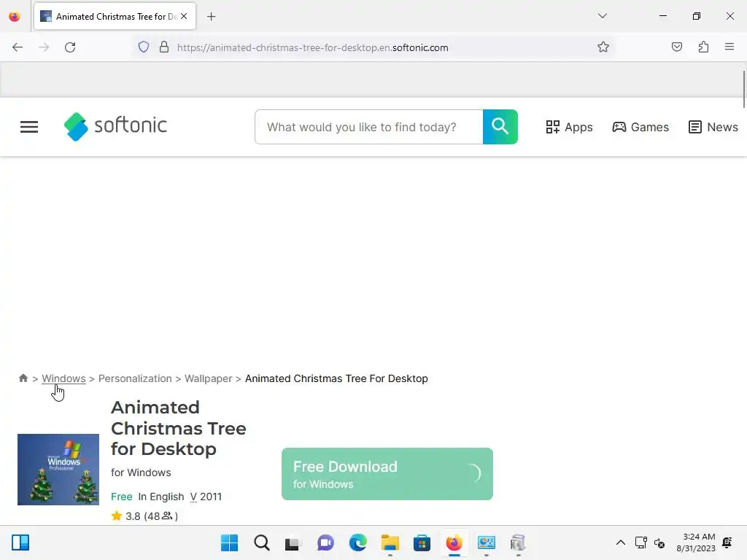Click the page vertical scrollbar
This screenshot has width=747, height=560.
point(743,90)
